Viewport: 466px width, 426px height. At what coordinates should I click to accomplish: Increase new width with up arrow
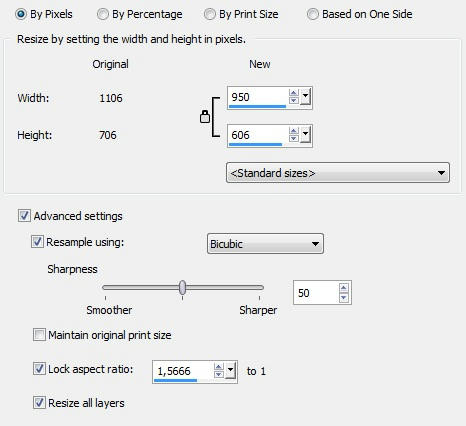pos(294,93)
